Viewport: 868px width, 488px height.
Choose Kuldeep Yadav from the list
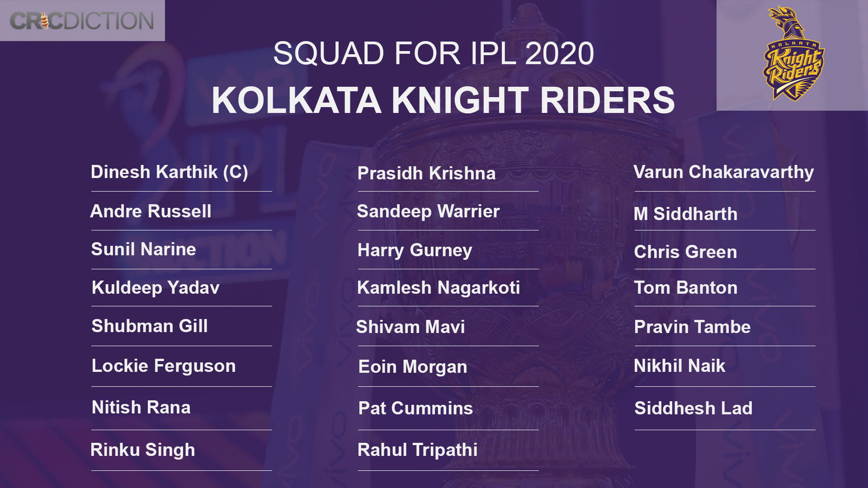(x=156, y=288)
